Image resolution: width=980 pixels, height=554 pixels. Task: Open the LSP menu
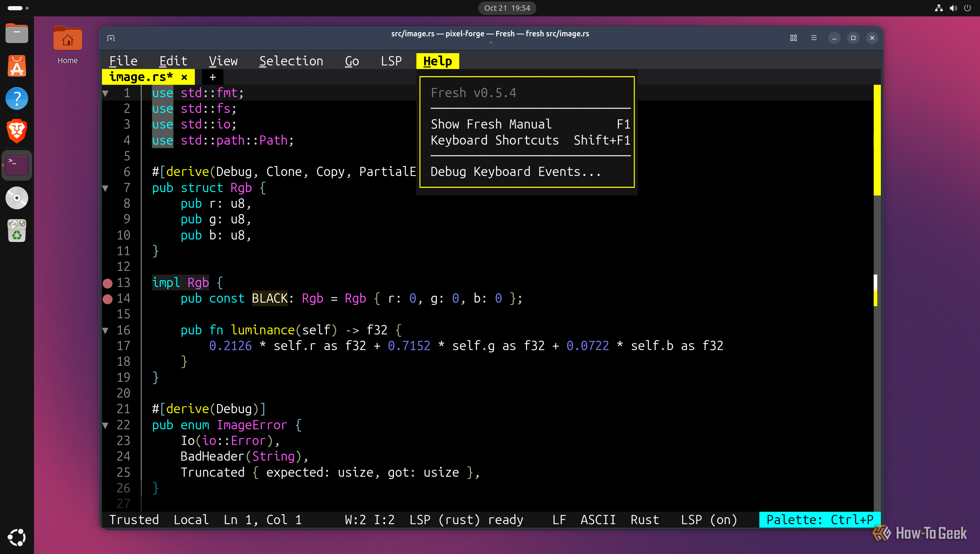tap(391, 61)
